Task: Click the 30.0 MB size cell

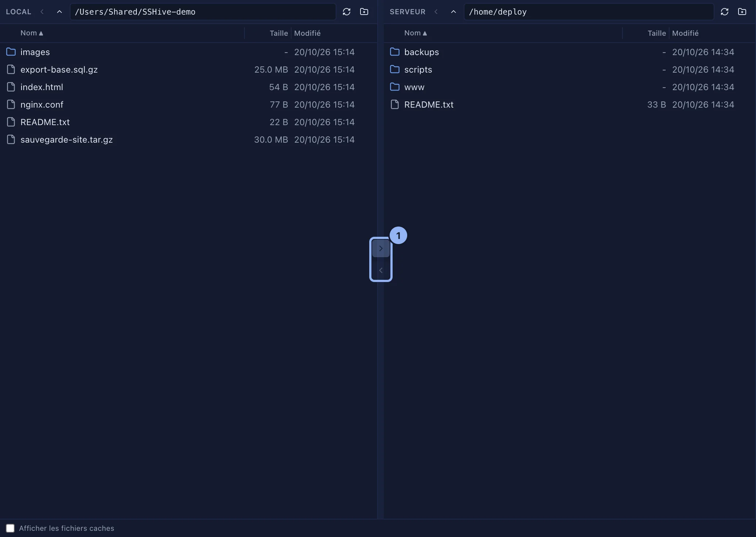Action: click(271, 140)
